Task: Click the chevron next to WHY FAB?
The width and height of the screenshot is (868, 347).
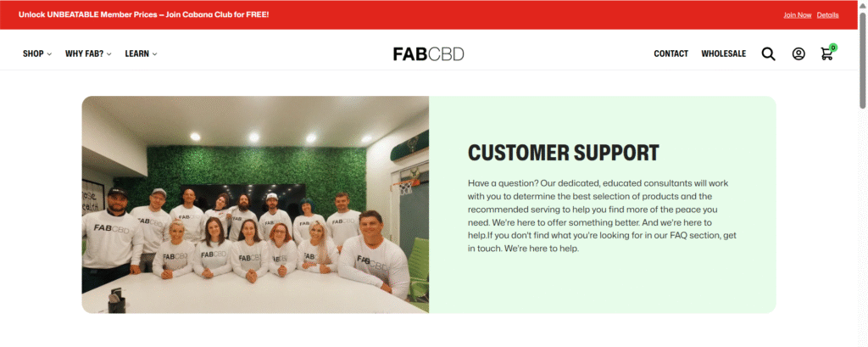Action: [109, 54]
